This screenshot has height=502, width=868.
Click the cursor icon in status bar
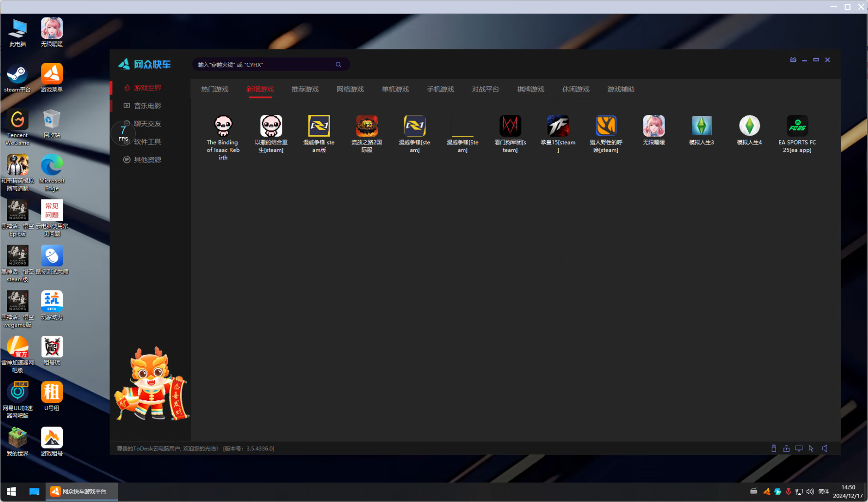point(811,448)
